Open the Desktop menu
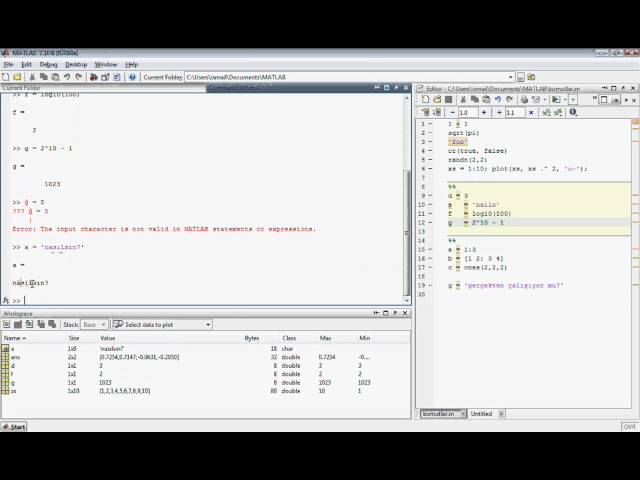 click(76, 64)
